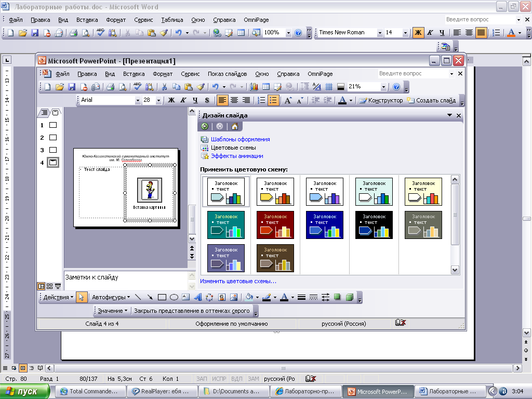Apply the teal color scheme thumbnail
Screen dimensions: 532x399
pyautogui.click(x=226, y=225)
